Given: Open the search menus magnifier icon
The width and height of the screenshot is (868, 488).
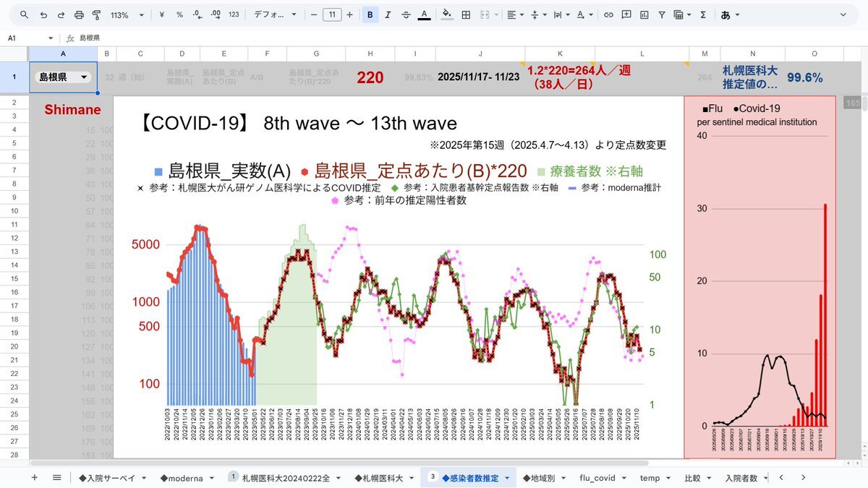Looking at the screenshot, I should 25,14.
